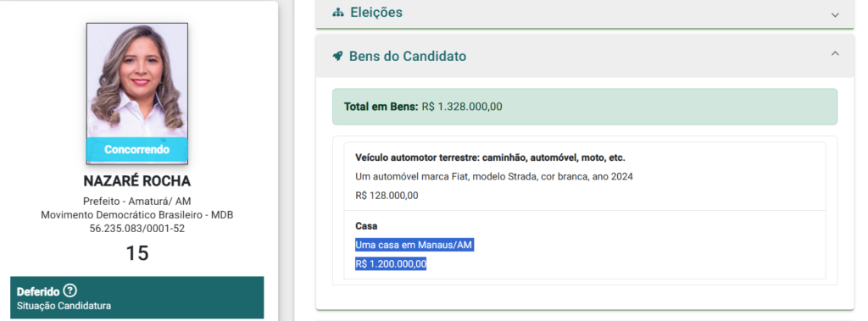Image resolution: width=868 pixels, height=321 pixels.
Task: Click the Casa asset heading
Action: [x=366, y=226]
